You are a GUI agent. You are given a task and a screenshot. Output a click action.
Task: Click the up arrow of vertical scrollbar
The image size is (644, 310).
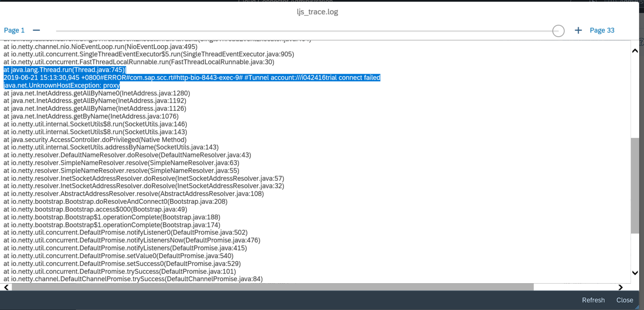coord(635,51)
